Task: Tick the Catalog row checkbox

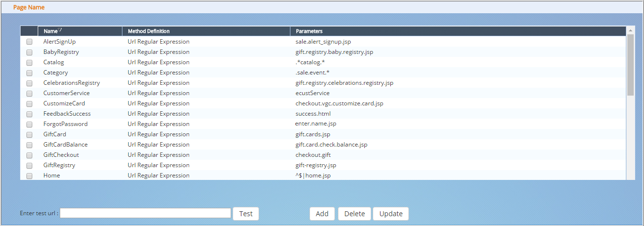Action: pos(29,62)
